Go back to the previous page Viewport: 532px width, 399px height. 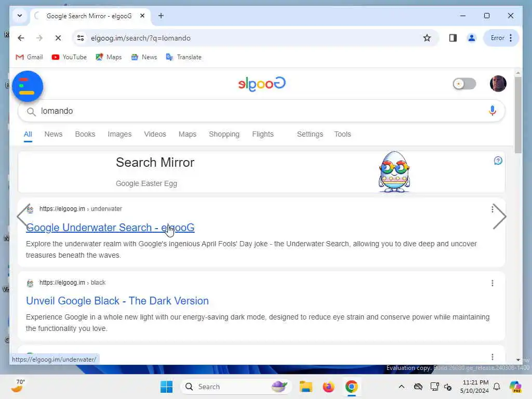[21, 38]
